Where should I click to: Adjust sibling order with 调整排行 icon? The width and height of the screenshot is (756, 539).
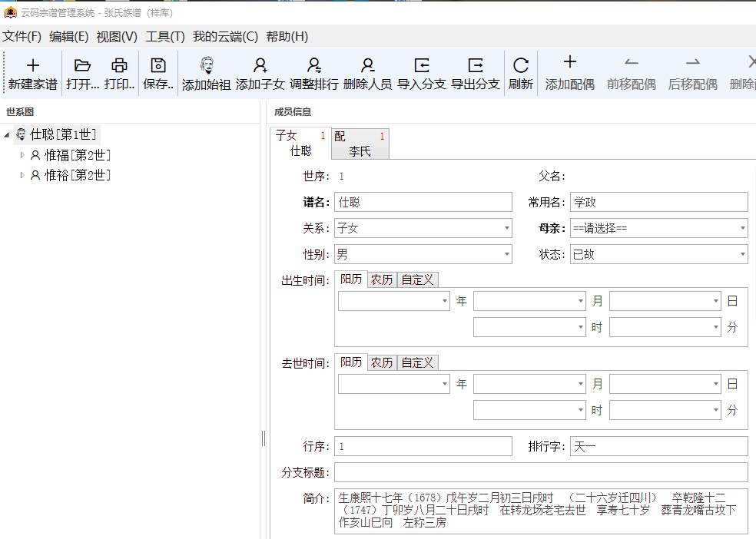pyautogui.click(x=313, y=73)
